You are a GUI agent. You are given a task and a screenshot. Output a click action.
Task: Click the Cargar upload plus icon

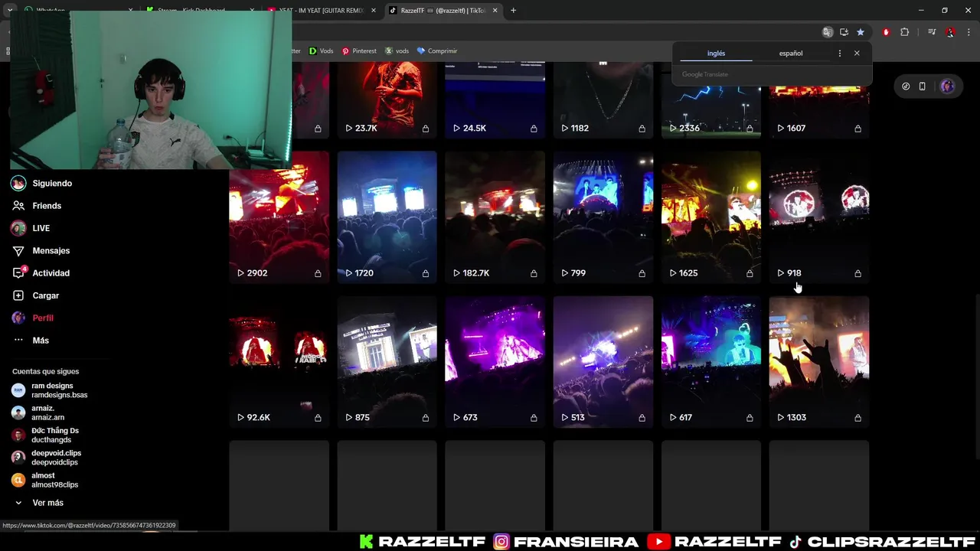[18, 295]
